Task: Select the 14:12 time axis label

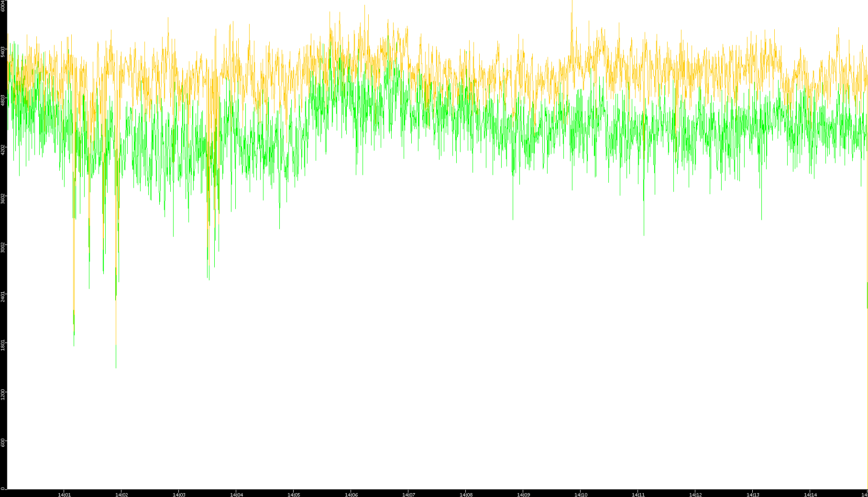Action: [x=695, y=495]
